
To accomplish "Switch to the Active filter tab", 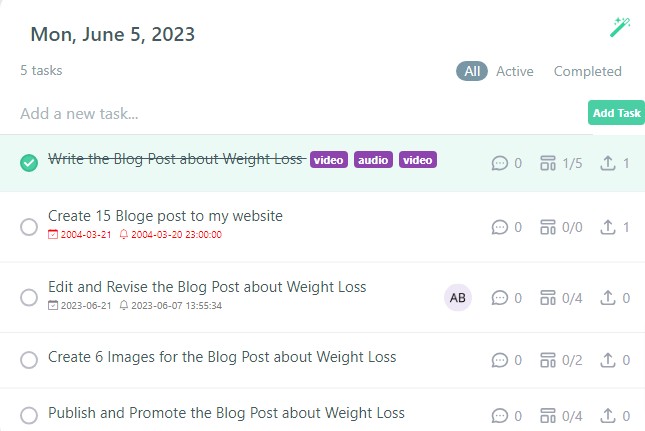I will click(x=515, y=71).
